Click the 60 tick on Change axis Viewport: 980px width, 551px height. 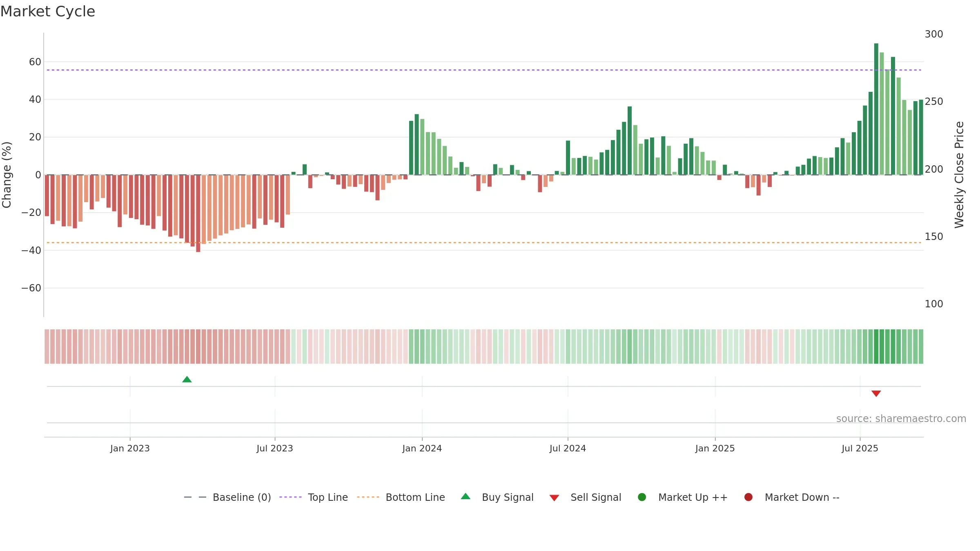[x=35, y=62]
